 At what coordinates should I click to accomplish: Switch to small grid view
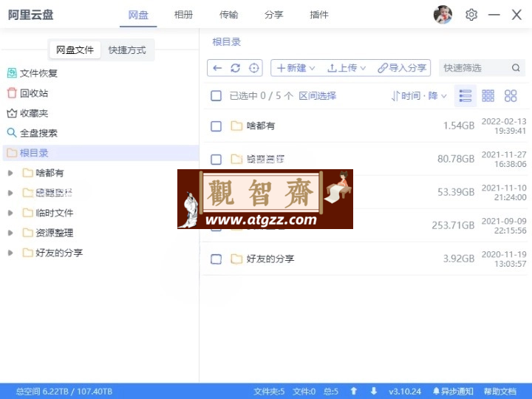(x=488, y=96)
